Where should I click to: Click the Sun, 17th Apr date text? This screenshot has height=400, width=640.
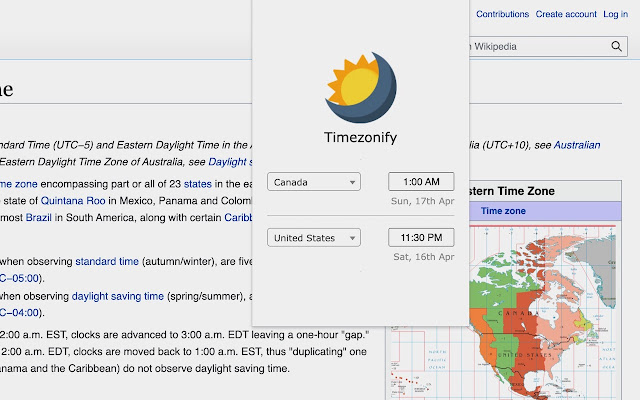pyautogui.click(x=422, y=201)
